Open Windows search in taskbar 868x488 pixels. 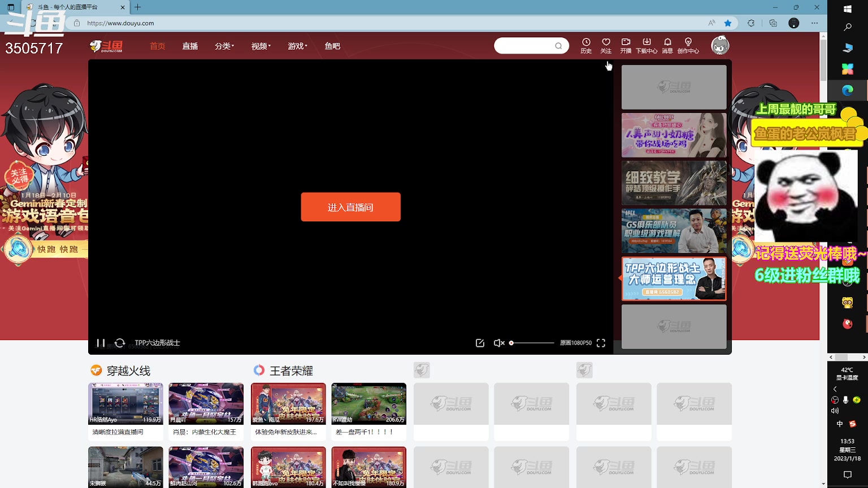pyautogui.click(x=848, y=27)
